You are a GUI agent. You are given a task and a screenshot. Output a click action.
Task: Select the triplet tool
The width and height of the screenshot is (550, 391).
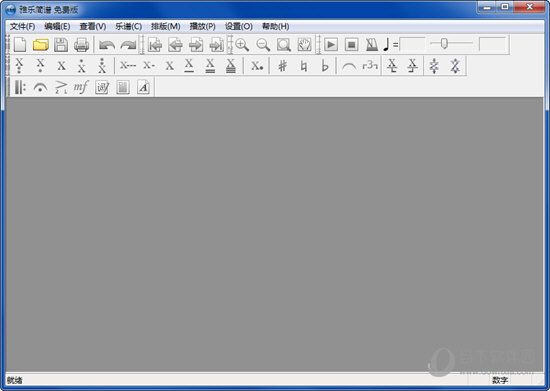(x=370, y=65)
